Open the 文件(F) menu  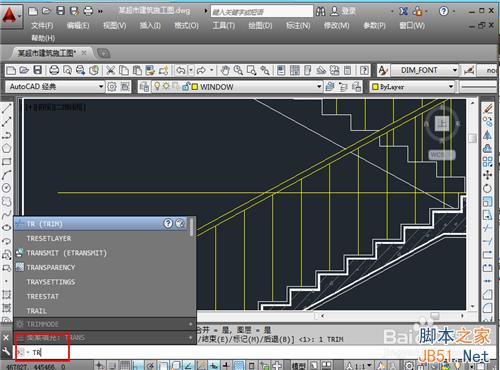(x=42, y=25)
